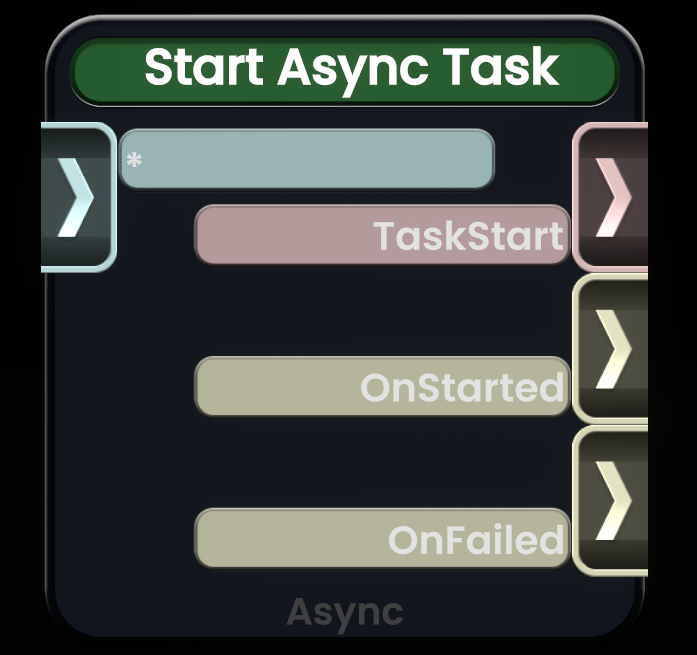697x655 pixels.
Task: Click the TaskStart output label
Action: click(x=468, y=236)
